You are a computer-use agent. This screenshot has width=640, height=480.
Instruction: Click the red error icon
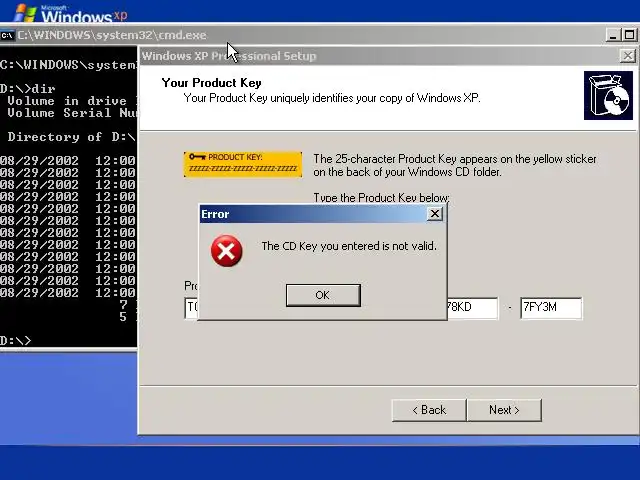pyautogui.click(x=227, y=251)
